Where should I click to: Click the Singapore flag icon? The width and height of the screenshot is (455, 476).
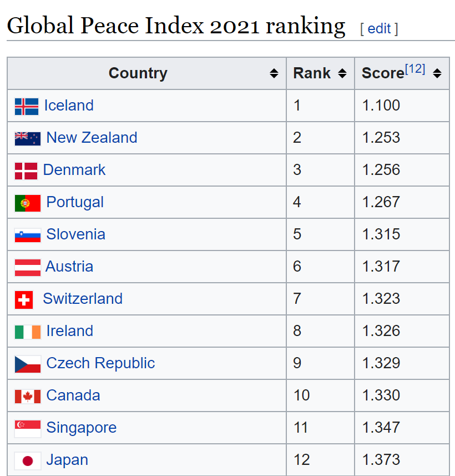[x=28, y=429]
